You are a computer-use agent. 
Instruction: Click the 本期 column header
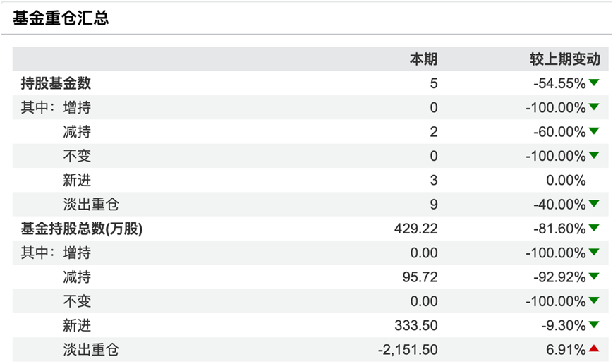click(x=424, y=59)
